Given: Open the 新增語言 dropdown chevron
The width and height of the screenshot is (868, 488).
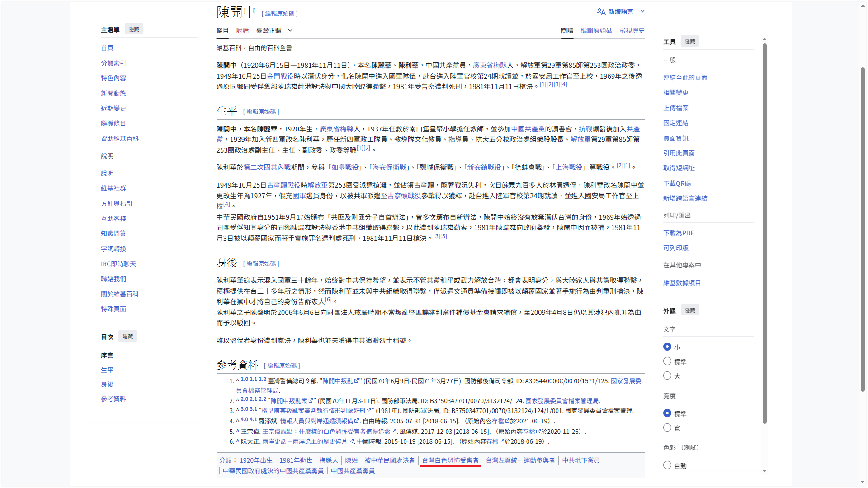Looking at the screenshot, I should tap(642, 11).
